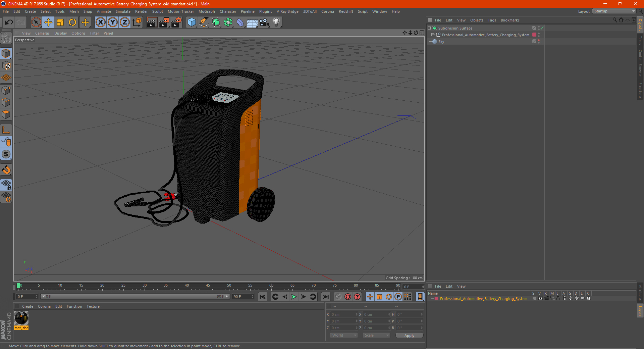Make object editable in left toolbar
Image resolution: width=644 pixels, height=349 pixels.
(6, 39)
